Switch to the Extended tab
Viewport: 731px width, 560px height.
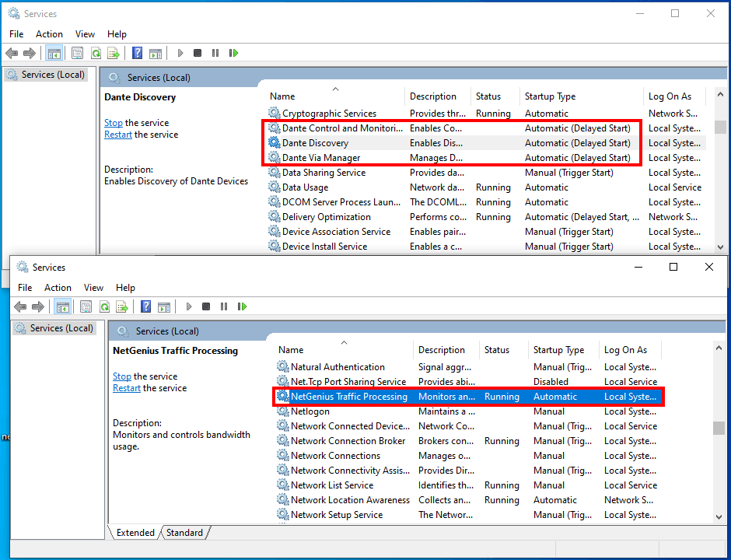(135, 533)
